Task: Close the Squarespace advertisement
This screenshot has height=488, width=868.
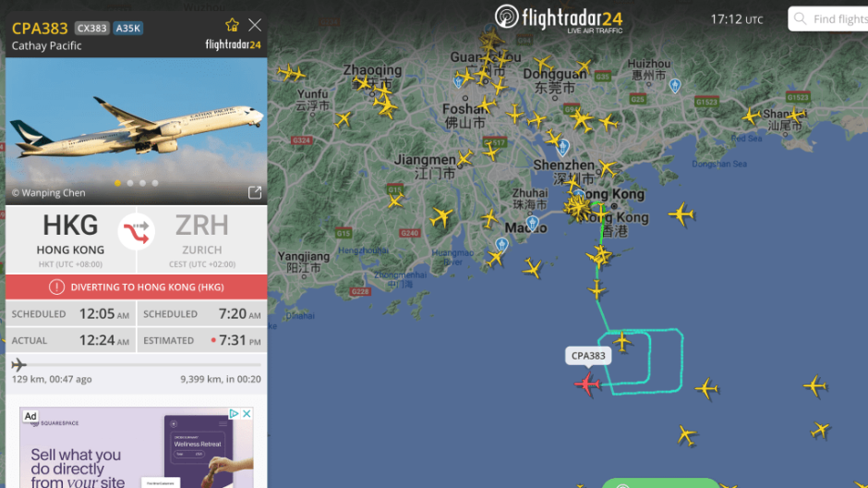Action: coord(247,414)
